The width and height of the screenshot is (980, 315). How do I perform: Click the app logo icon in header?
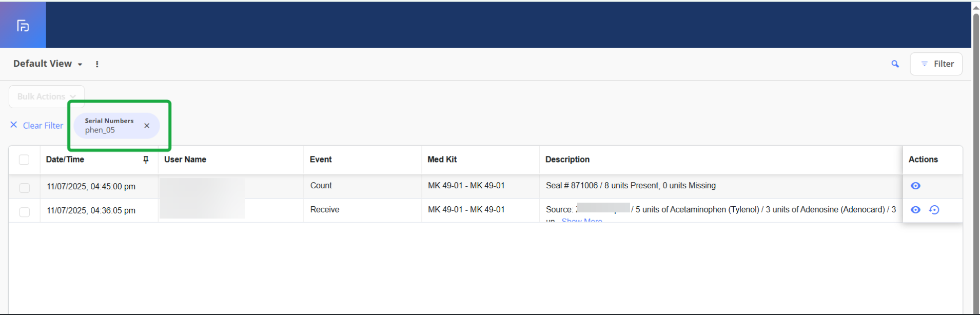click(23, 26)
